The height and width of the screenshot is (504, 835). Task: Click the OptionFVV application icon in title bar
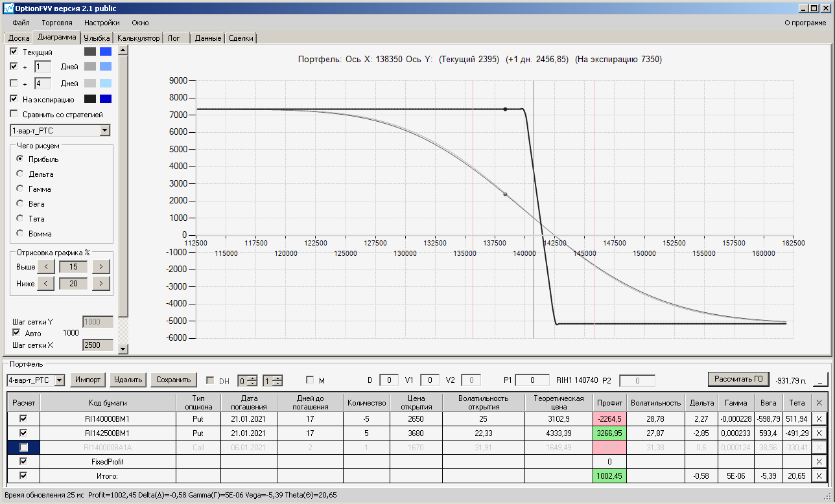[8, 8]
